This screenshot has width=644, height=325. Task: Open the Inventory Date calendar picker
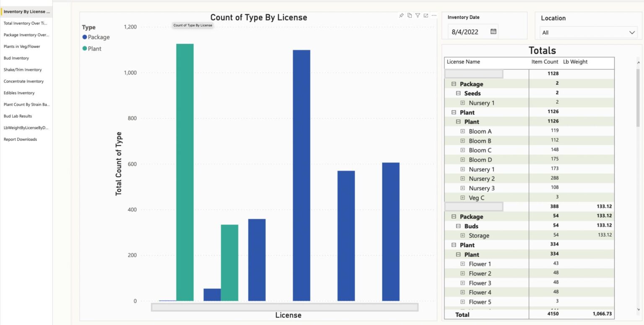point(493,31)
